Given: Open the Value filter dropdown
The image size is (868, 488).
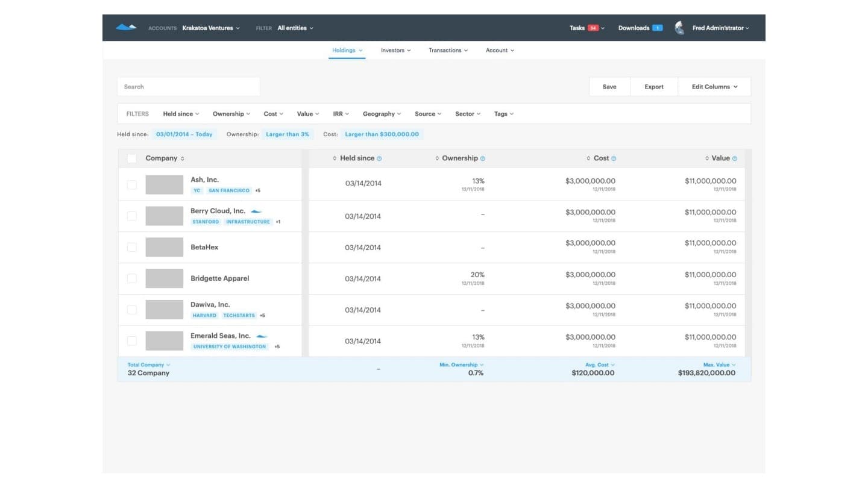Looking at the screenshot, I should pos(308,114).
